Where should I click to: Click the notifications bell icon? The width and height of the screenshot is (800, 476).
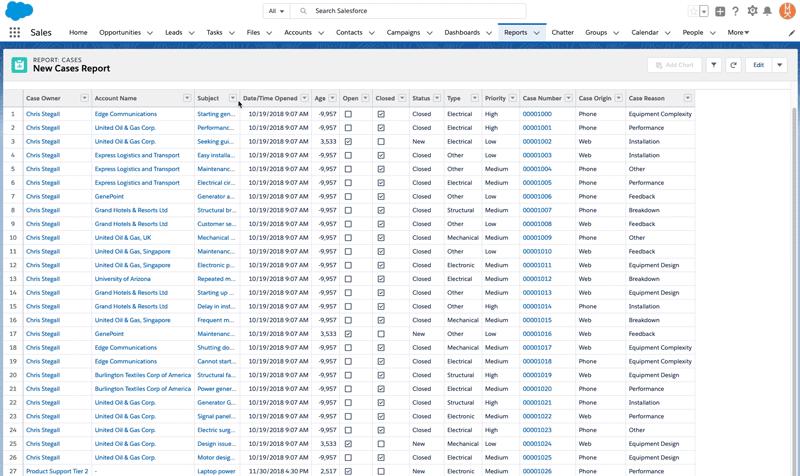click(x=768, y=11)
